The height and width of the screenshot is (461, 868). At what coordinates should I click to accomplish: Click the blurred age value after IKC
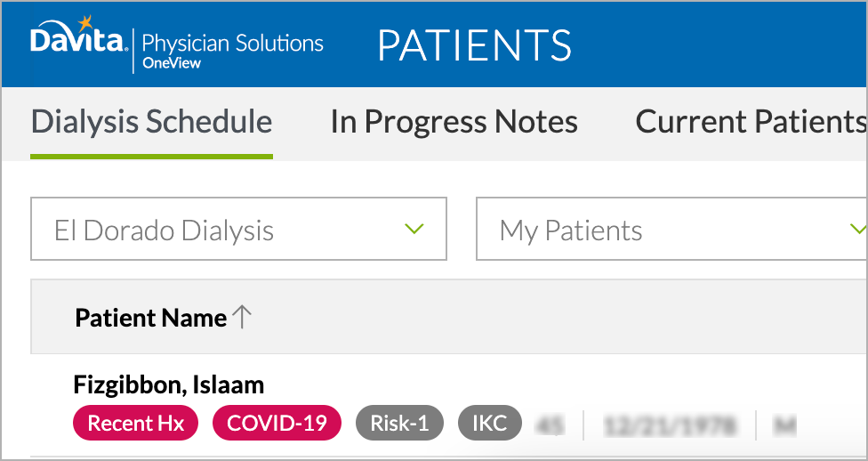pos(551,425)
